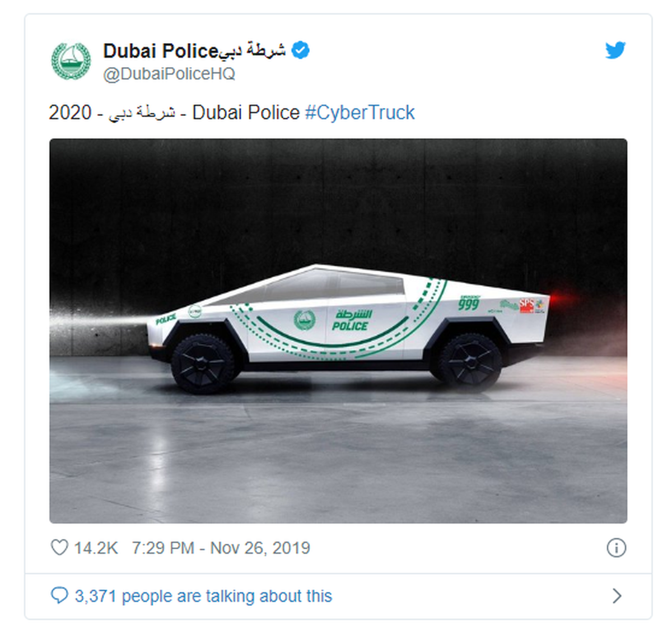The width and height of the screenshot is (672, 644).
Task: Click the red tail light glow in image
Action: coord(566,297)
